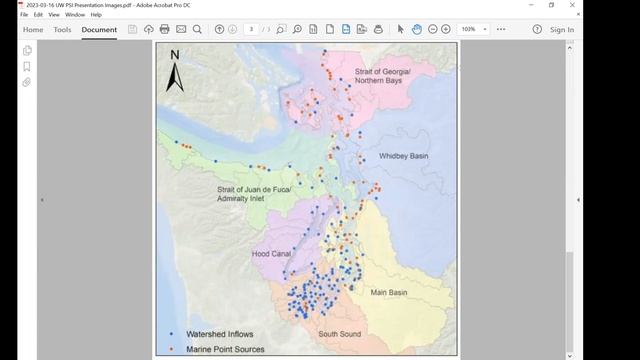Open the attachments paperclip panel
The image size is (640, 360).
pyautogui.click(x=27, y=82)
